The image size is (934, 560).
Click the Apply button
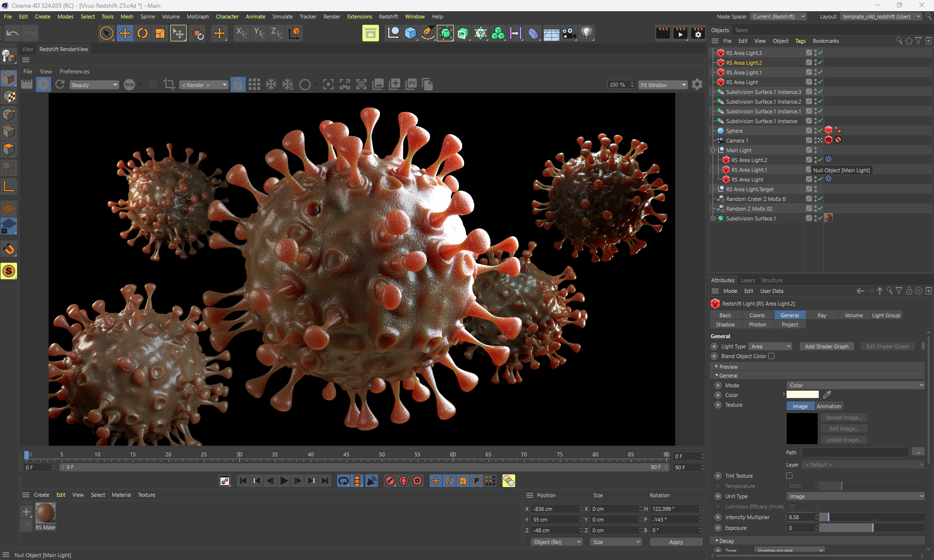676,542
